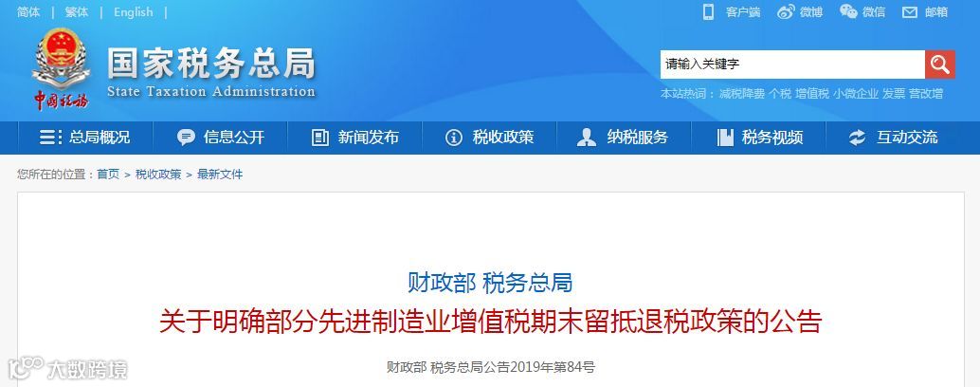The width and height of the screenshot is (980, 387).
Task: Click the red search magnifier button
Action: pyautogui.click(x=940, y=64)
